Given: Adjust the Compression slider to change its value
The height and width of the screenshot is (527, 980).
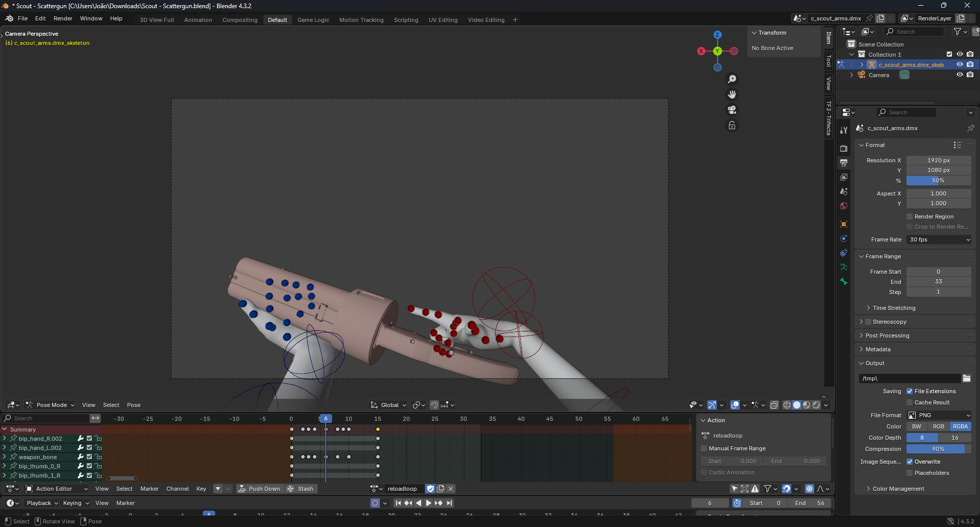Looking at the screenshot, I should [938, 449].
